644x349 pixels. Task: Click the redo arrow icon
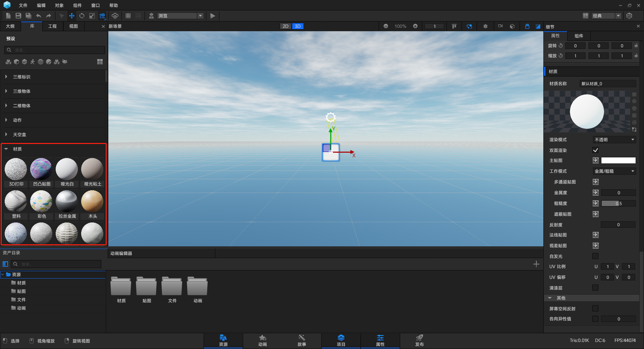(49, 16)
